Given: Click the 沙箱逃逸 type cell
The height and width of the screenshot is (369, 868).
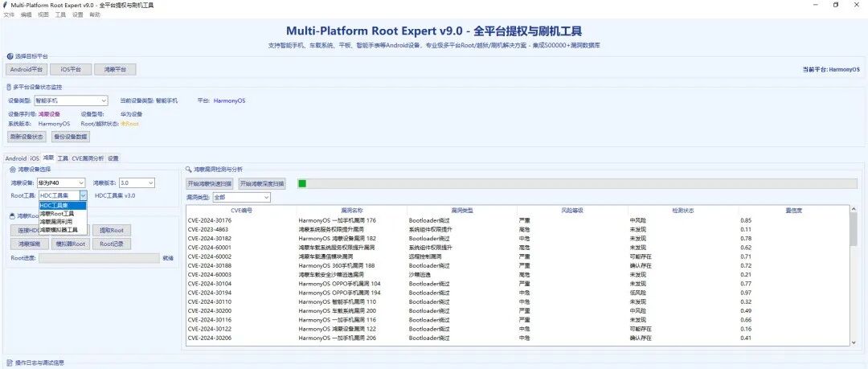Looking at the screenshot, I should click(x=420, y=275).
